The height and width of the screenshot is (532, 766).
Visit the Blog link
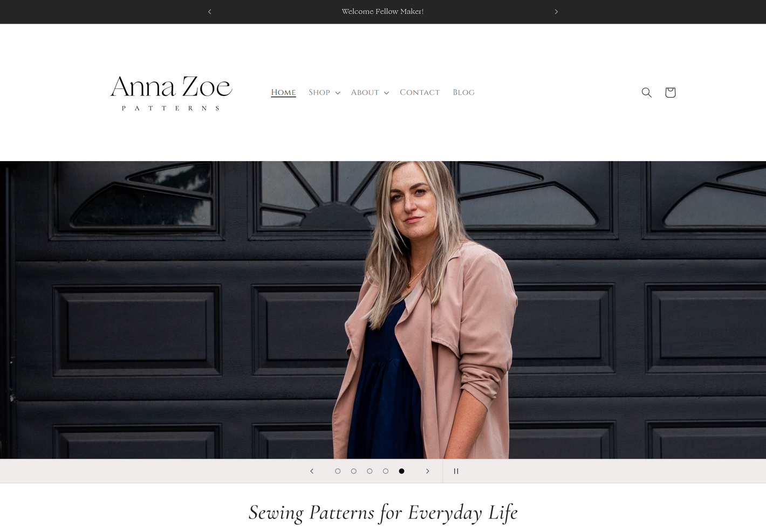[x=464, y=93]
